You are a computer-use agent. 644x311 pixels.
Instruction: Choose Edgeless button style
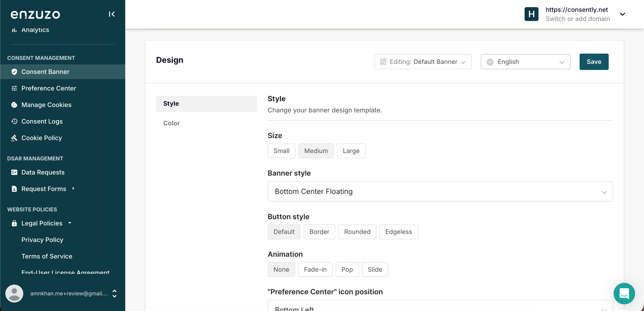click(398, 232)
